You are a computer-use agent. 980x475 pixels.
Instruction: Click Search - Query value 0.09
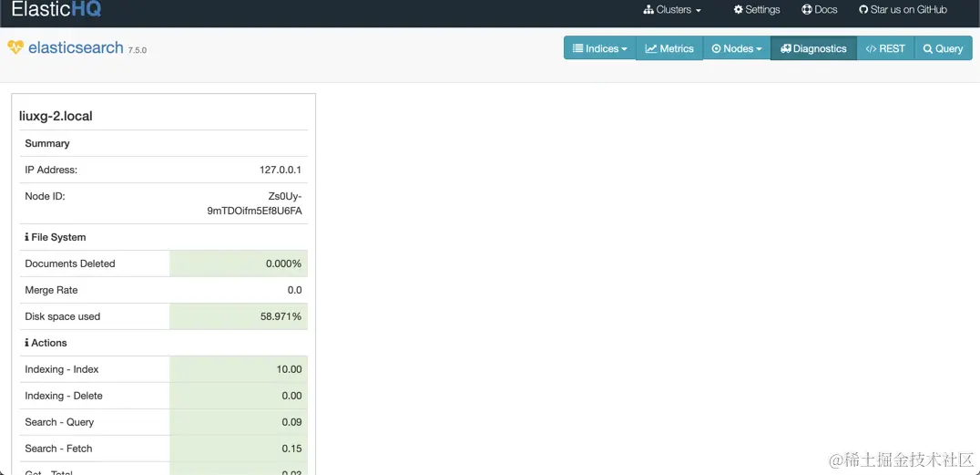tap(291, 422)
